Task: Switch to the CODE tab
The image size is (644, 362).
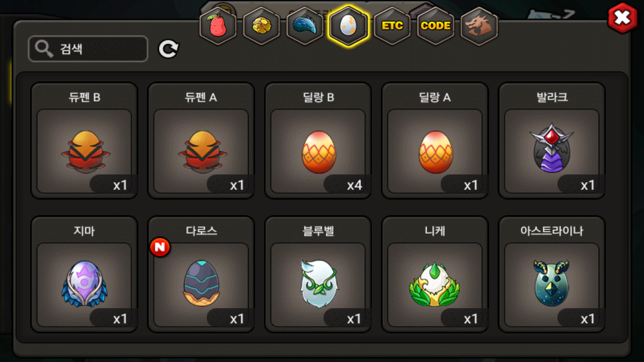Action: (435, 26)
